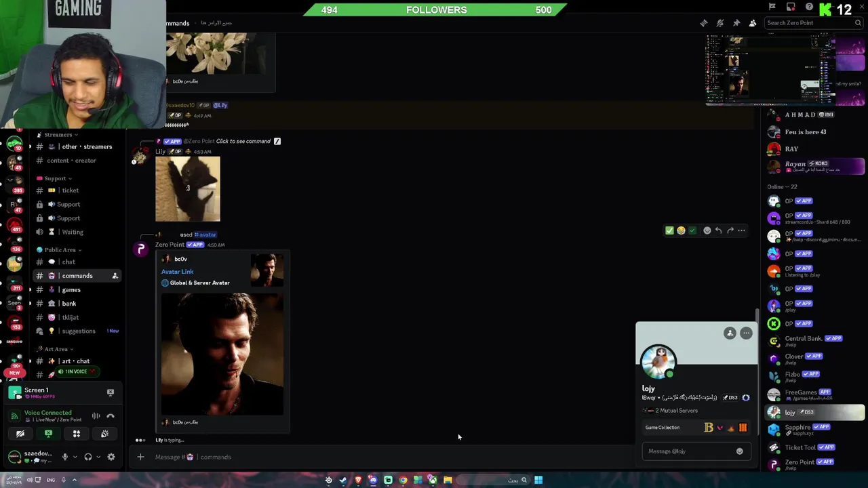Screen dimensions: 868x488
Task: Deafen with the headphones icon
Action: [x=87, y=457]
